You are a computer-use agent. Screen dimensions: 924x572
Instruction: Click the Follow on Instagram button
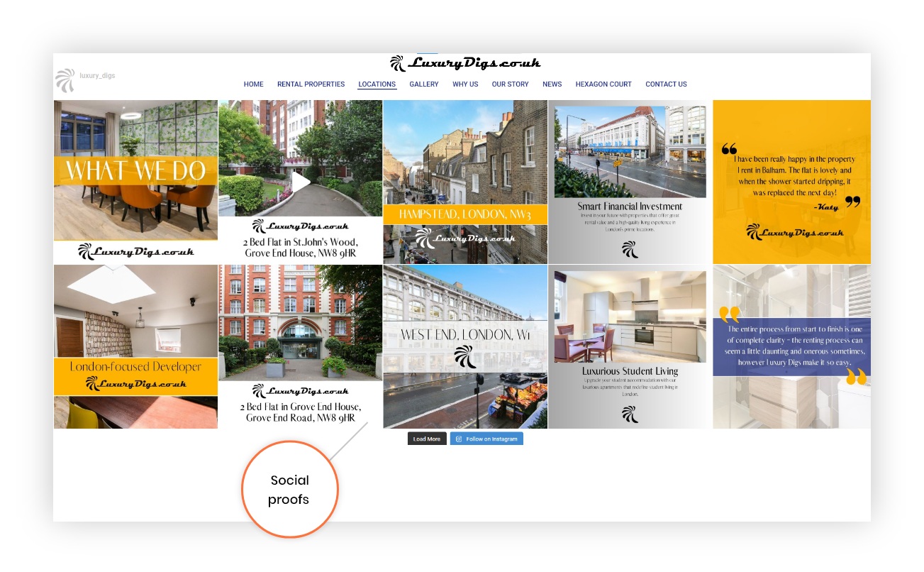pyautogui.click(x=486, y=439)
